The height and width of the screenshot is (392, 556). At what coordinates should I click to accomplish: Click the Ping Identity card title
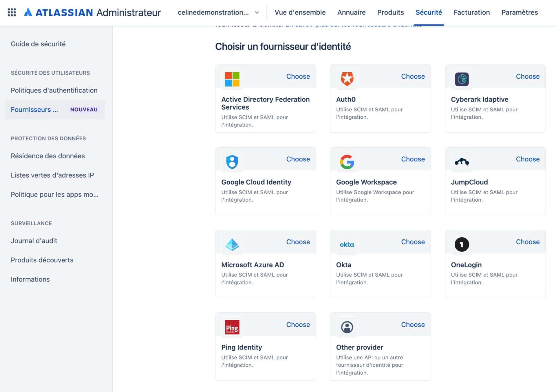tap(242, 347)
